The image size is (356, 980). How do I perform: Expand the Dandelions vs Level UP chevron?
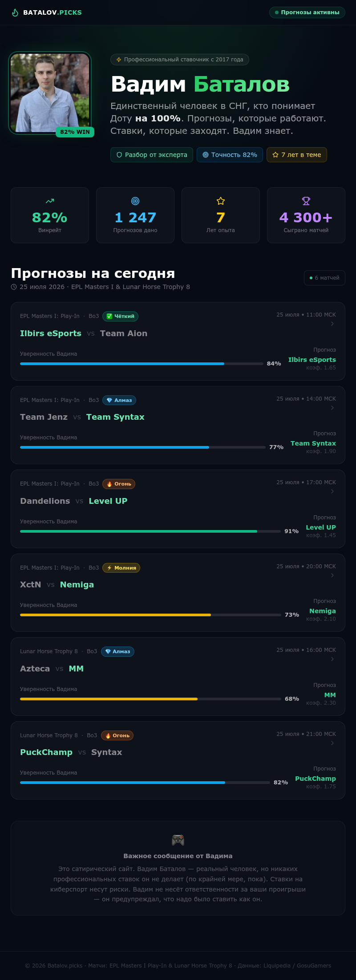tap(332, 491)
